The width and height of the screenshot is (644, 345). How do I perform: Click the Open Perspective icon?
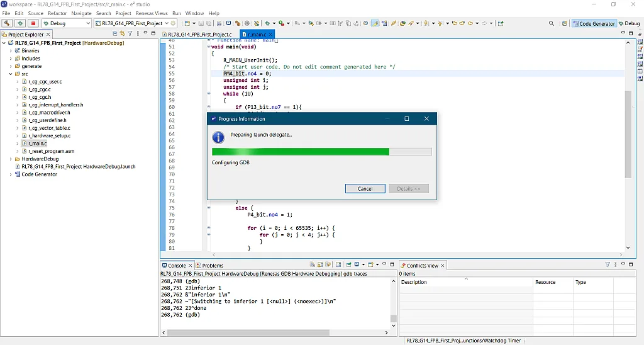pos(565,23)
